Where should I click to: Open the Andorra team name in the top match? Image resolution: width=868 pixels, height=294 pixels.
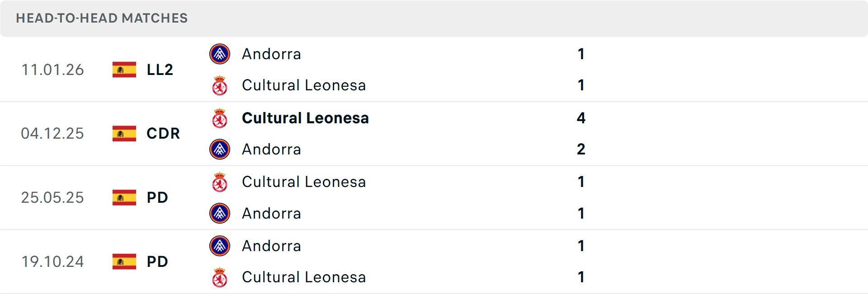271,54
